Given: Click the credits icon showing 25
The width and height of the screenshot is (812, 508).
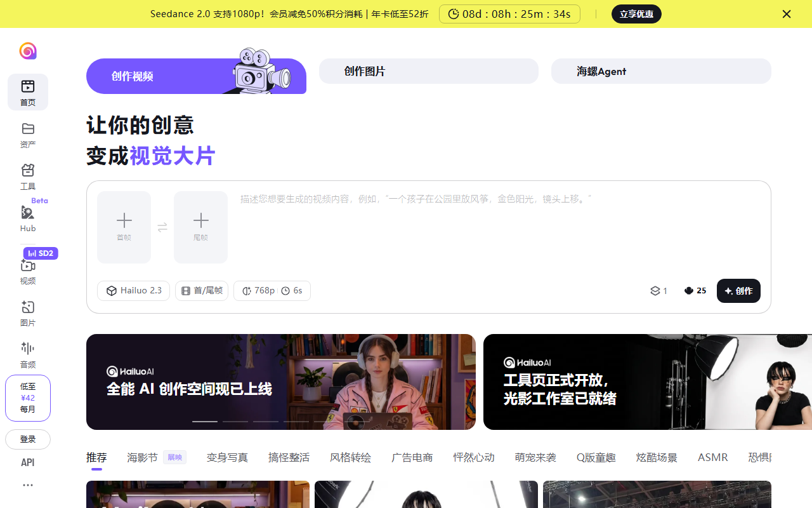Looking at the screenshot, I should [x=695, y=291].
